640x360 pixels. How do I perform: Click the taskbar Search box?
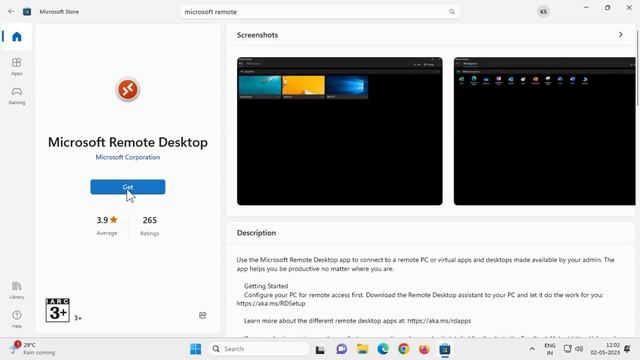258,349
